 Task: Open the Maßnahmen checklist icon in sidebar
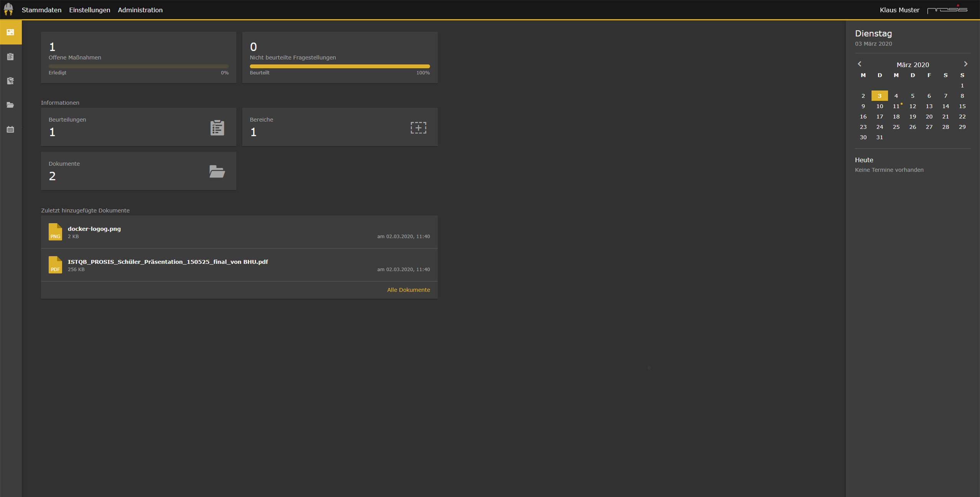coord(10,81)
